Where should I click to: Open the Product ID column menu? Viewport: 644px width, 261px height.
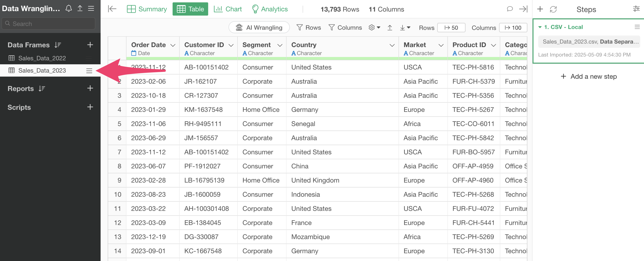pyautogui.click(x=493, y=45)
